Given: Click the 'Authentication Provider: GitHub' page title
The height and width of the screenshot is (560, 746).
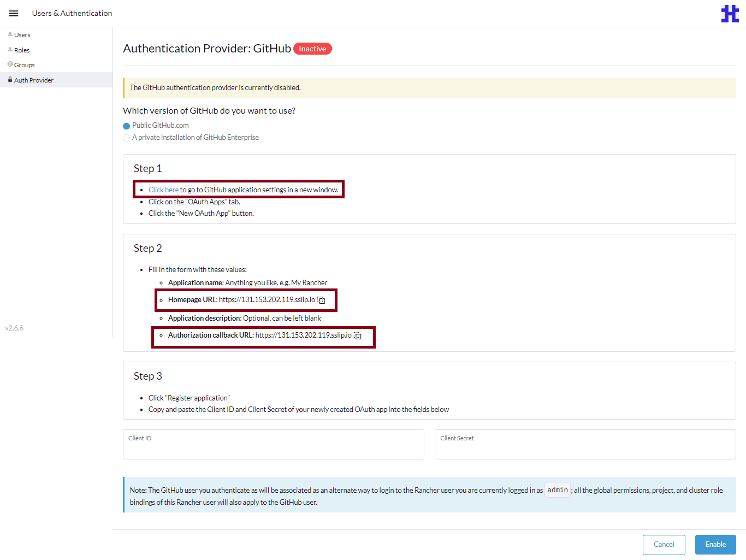Looking at the screenshot, I should pyautogui.click(x=207, y=49).
